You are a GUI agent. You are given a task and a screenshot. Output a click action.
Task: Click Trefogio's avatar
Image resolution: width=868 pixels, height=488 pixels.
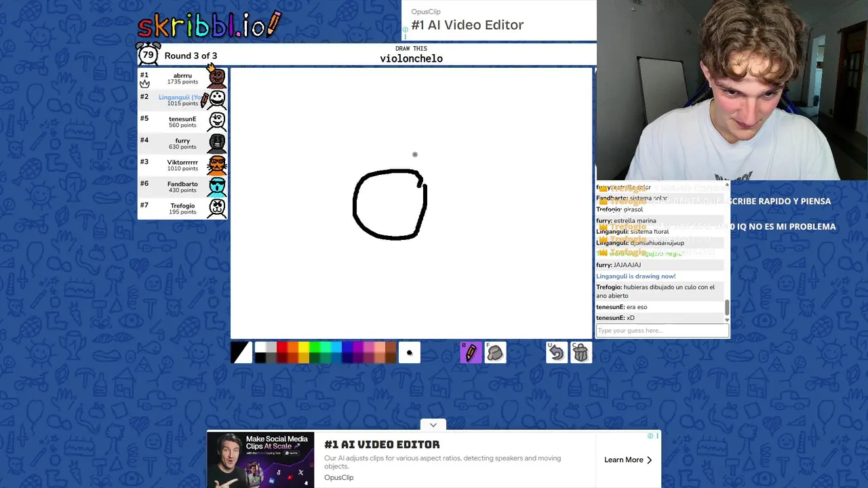[x=217, y=207]
